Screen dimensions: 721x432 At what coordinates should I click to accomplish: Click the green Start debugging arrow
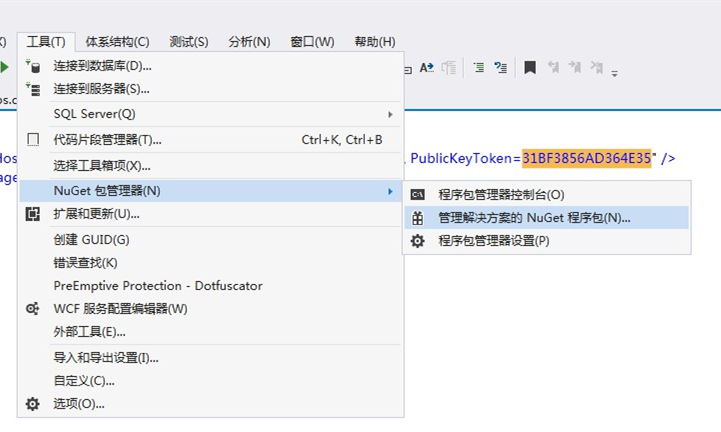(4, 67)
